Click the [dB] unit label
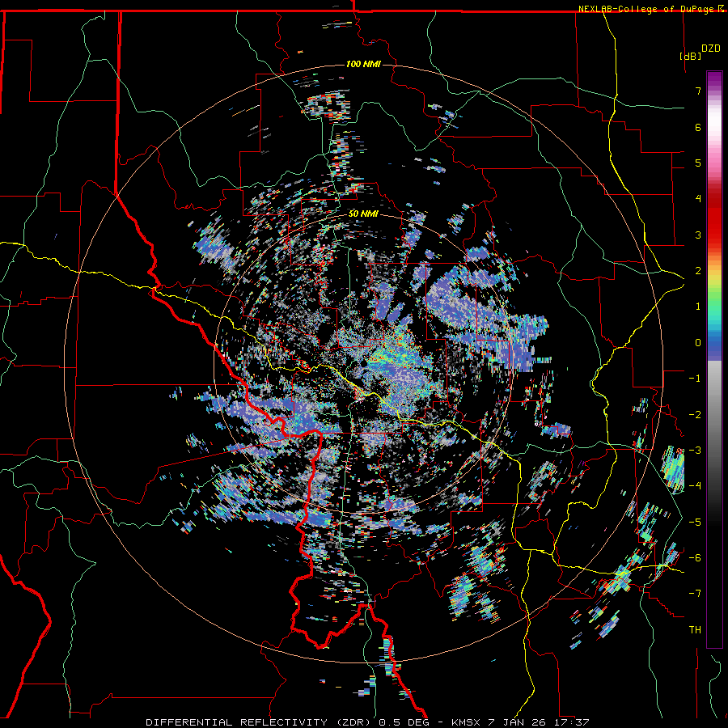 691,56
